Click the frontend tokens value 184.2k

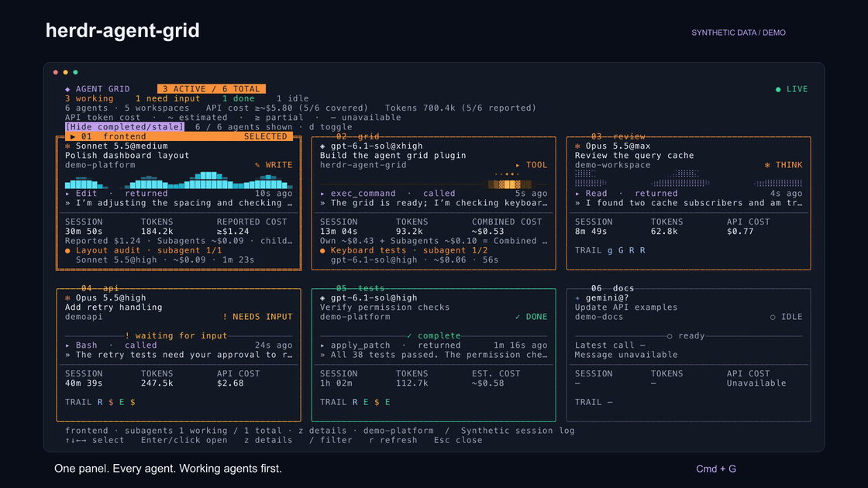coord(157,232)
